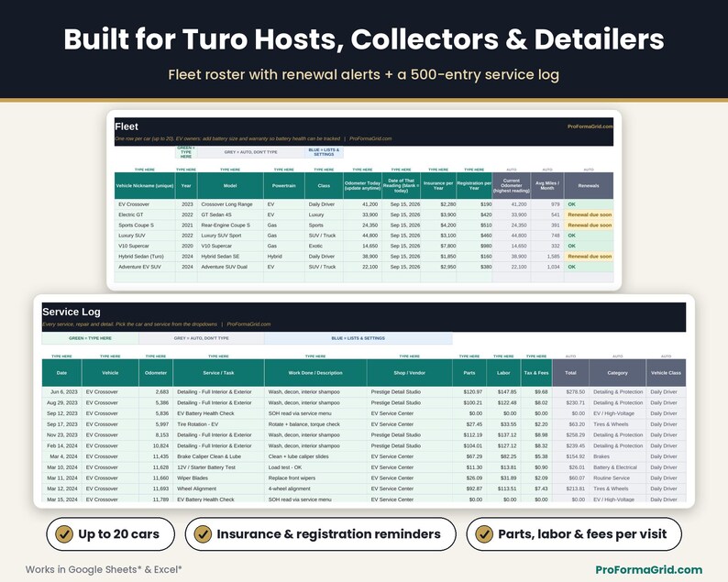The height and width of the screenshot is (582, 728).
Task: Click the 12V / Starter Battery Test cell
Action: tap(218, 467)
